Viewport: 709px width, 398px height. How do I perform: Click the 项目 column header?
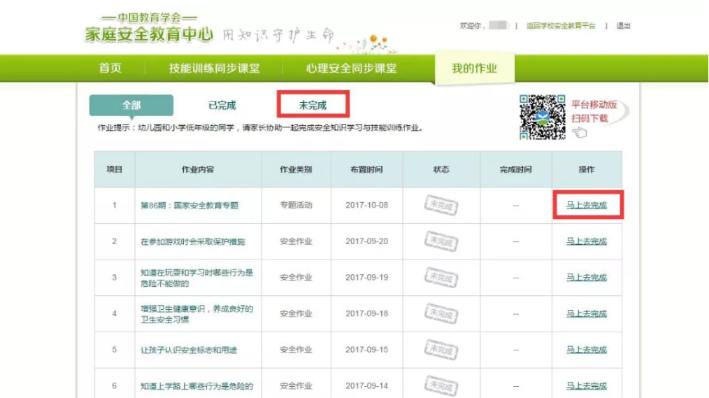[114, 170]
